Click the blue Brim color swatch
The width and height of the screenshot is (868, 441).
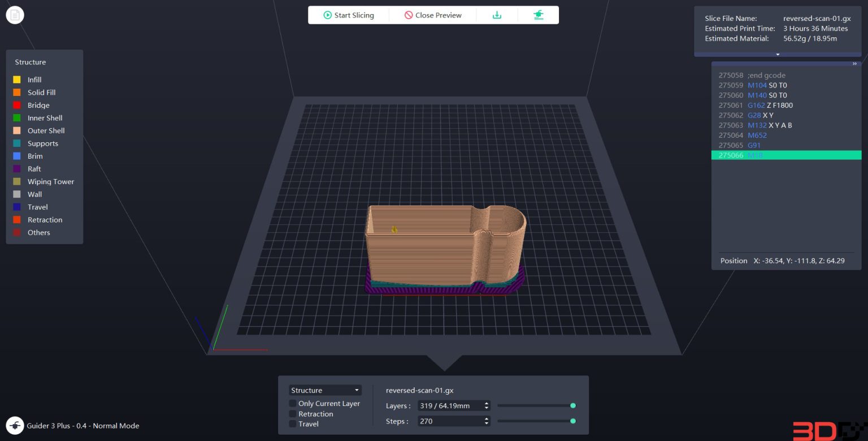[17, 156]
